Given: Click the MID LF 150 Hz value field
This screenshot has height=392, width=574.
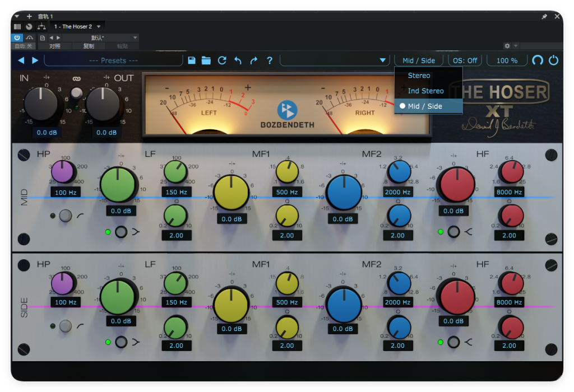Looking at the screenshot, I should tap(177, 192).
